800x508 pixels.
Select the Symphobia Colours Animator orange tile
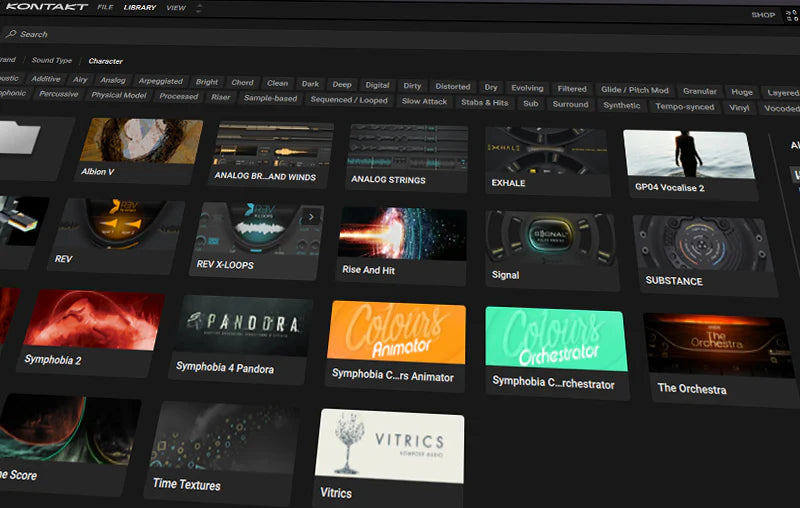pyautogui.click(x=397, y=334)
